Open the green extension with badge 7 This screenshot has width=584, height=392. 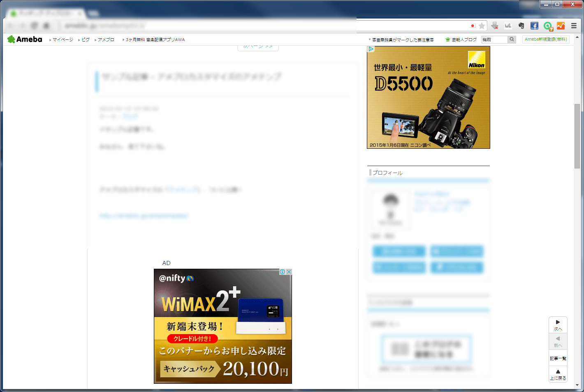(x=548, y=26)
